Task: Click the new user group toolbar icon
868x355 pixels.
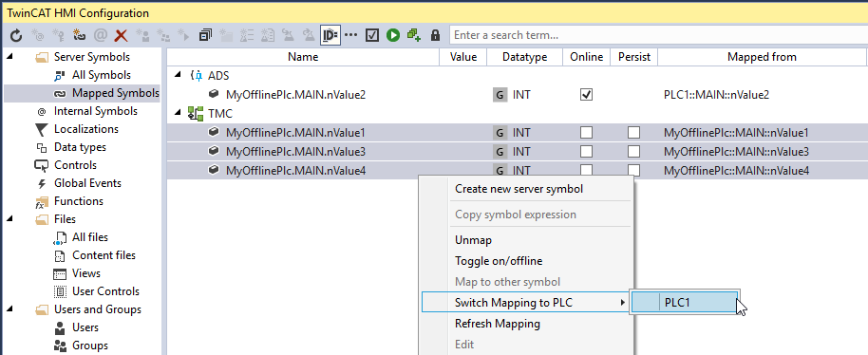Action: tap(163, 35)
